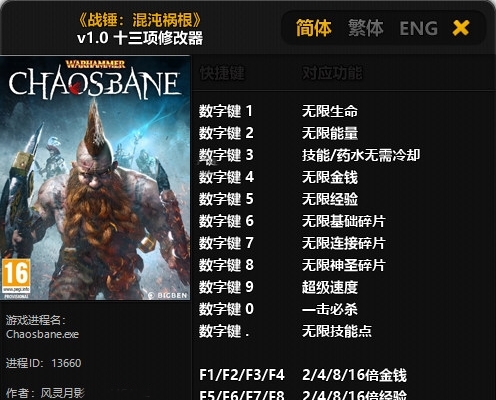Select 无限基础碎片 option
The image size is (496, 400).
click(x=344, y=221)
